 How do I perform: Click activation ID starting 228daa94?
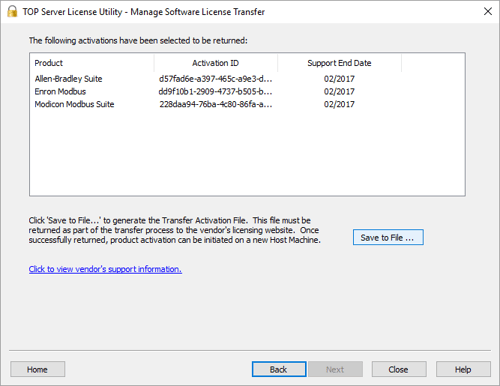click(x=216, y=104)
